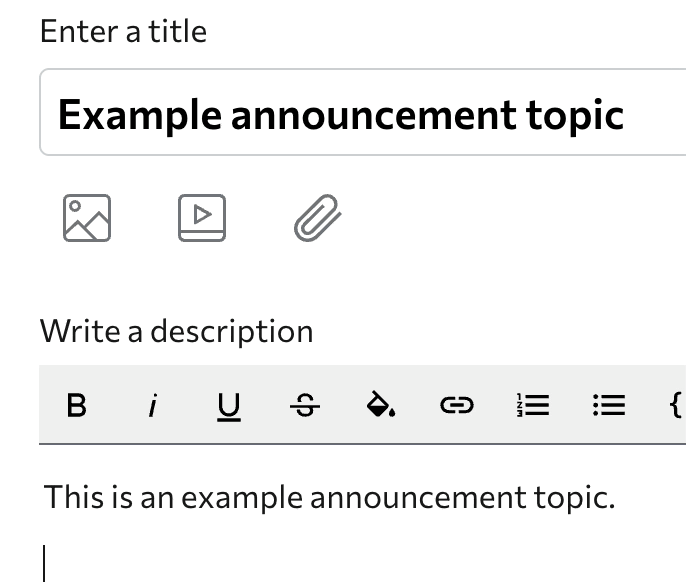Insert a code block with the curly brace icon

point(675,405)
